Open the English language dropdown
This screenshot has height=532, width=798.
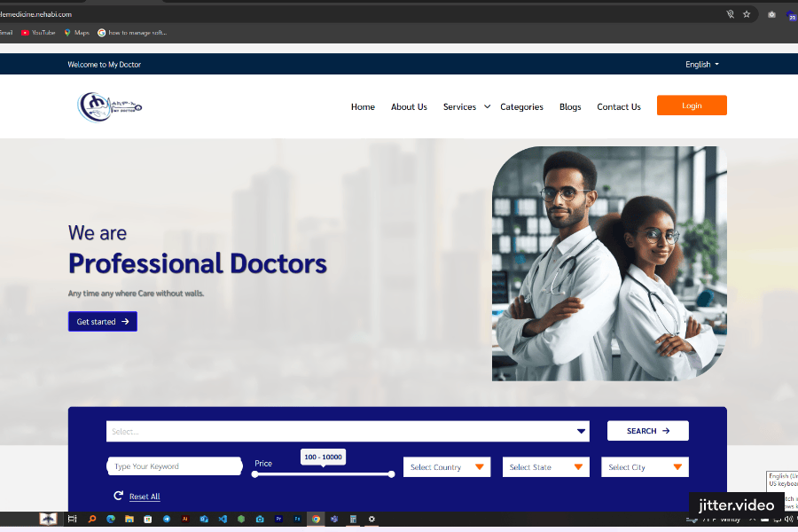(701, 65)
